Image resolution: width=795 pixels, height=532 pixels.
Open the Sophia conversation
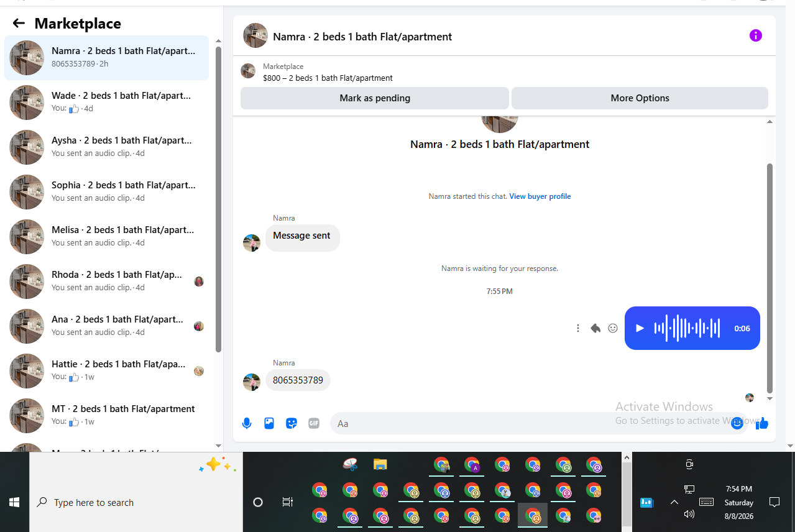click(106, 192)
